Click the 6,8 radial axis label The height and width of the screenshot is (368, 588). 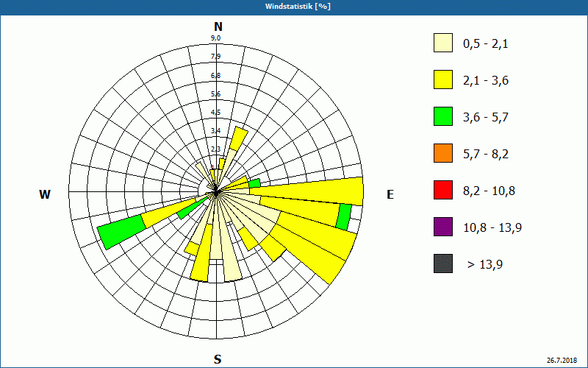tap(215, 76)
